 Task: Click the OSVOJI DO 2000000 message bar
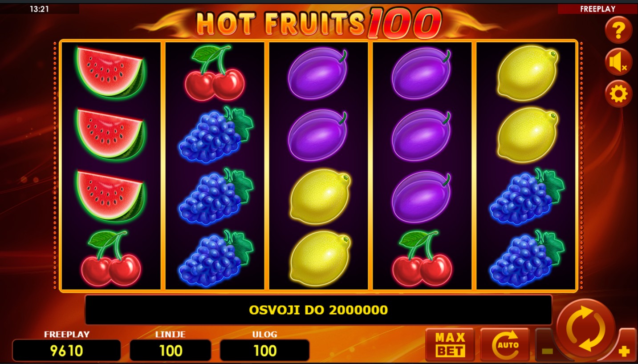click(x=318, y=310)
